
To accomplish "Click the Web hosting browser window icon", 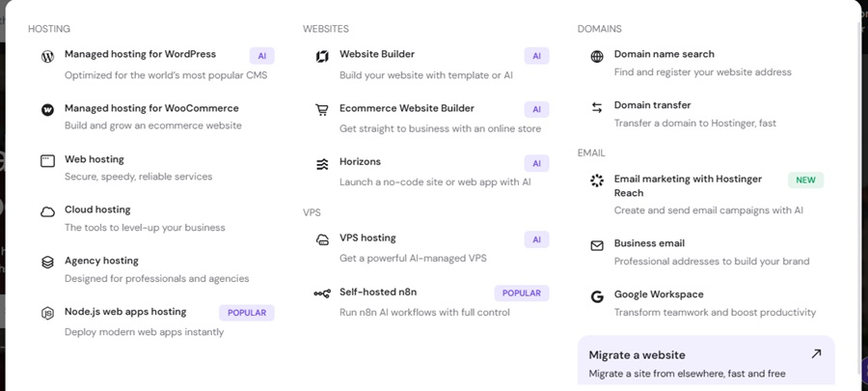I will (x=47, y=161).
